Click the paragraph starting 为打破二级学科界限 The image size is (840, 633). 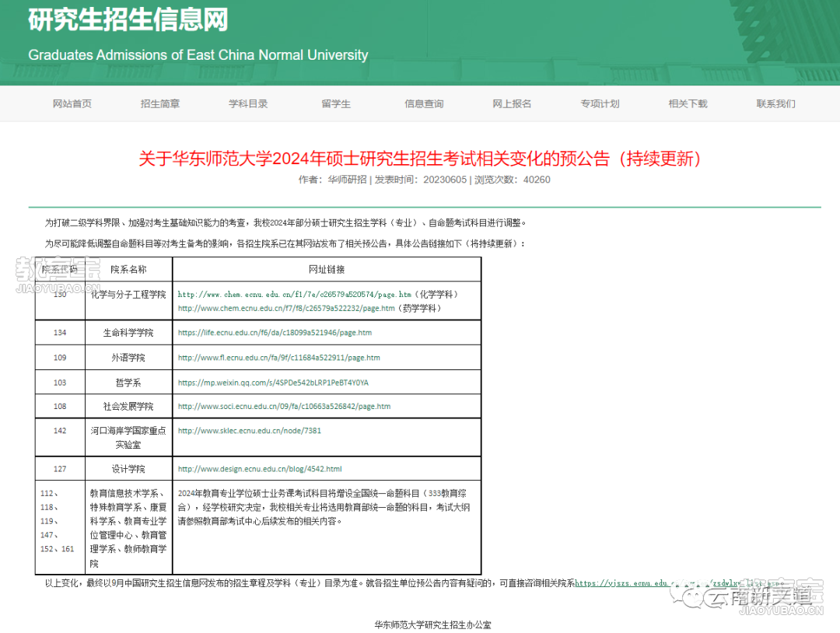pos(285,222)
